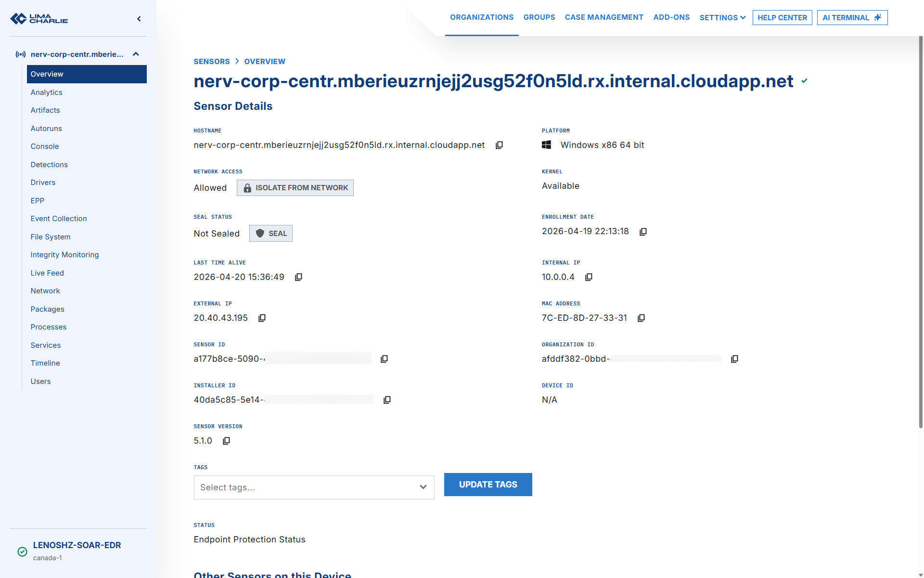Viewport: 924px width, 578px height.
Task: Click the LimaCharlie logo
Action: (x=39, y=19)
